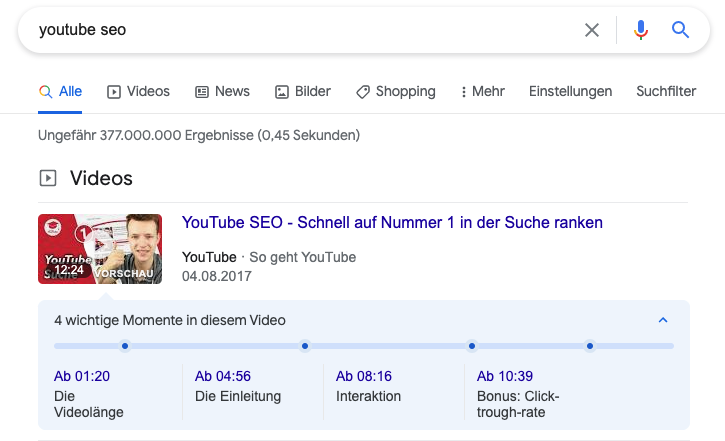Click the 4 wichtige Momente in diesem Video heading

(170, 320)
